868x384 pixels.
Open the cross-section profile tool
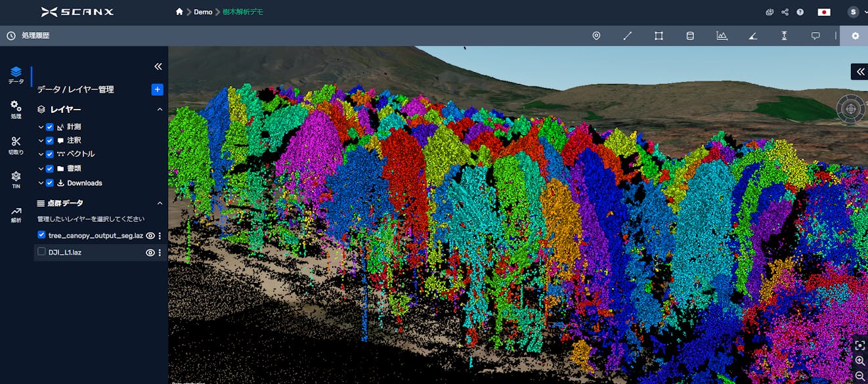click(722, 35)
